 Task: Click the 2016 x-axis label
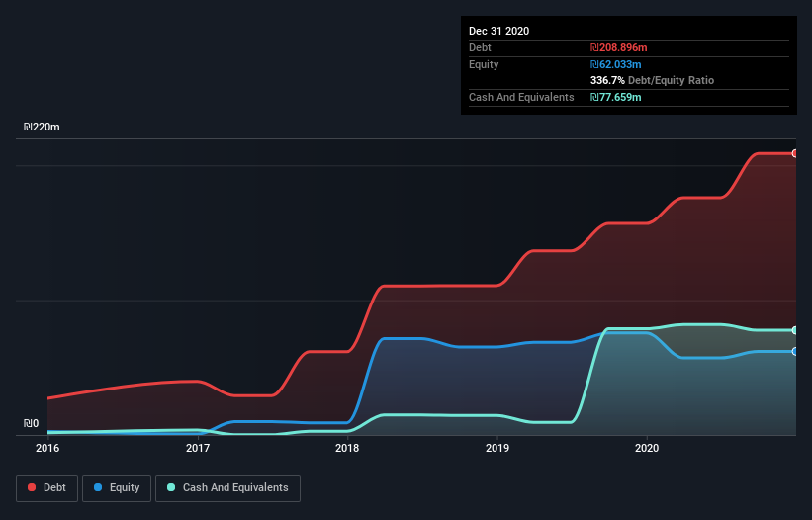pyautogui.click(x=47, y=448)
